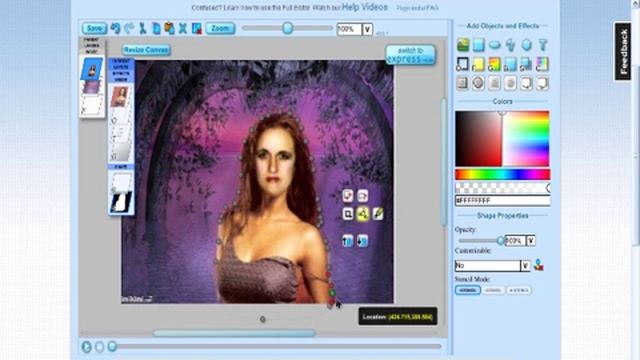Add a polygon shape object
Screen dimensions: 640x360
527,45
